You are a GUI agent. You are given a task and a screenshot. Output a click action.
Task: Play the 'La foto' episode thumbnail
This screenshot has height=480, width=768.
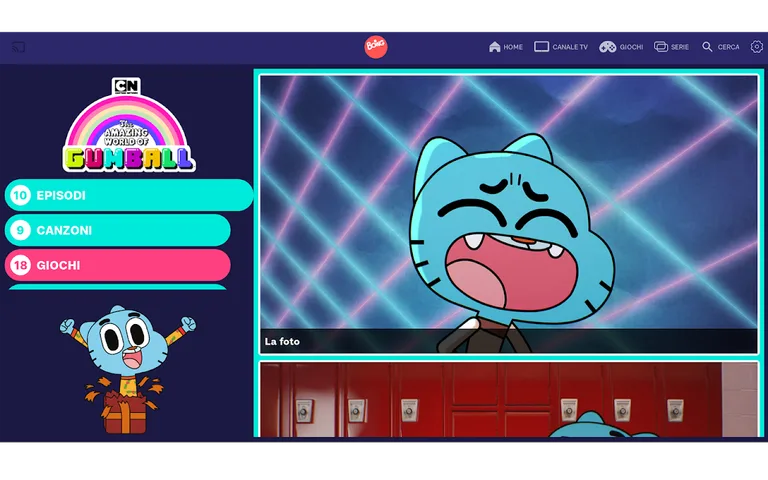pos(508,213)
